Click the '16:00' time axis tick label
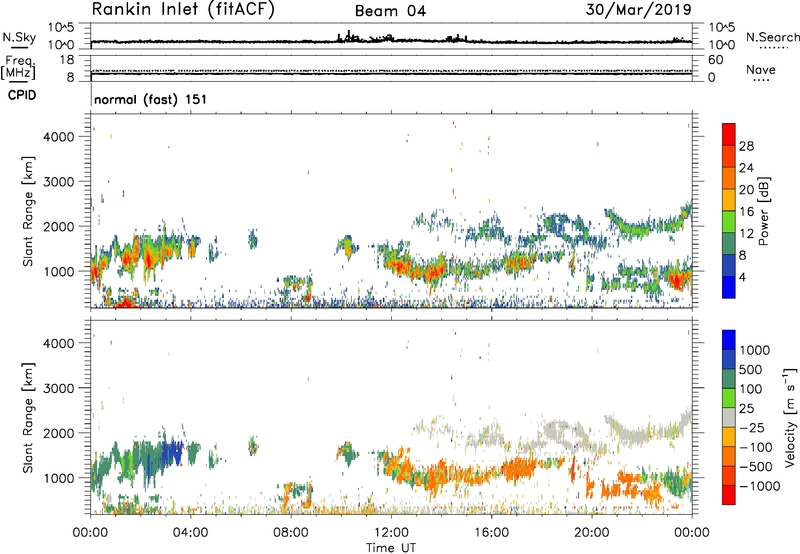Viewport: 800px width, 554px height. (x=491, y=533)
